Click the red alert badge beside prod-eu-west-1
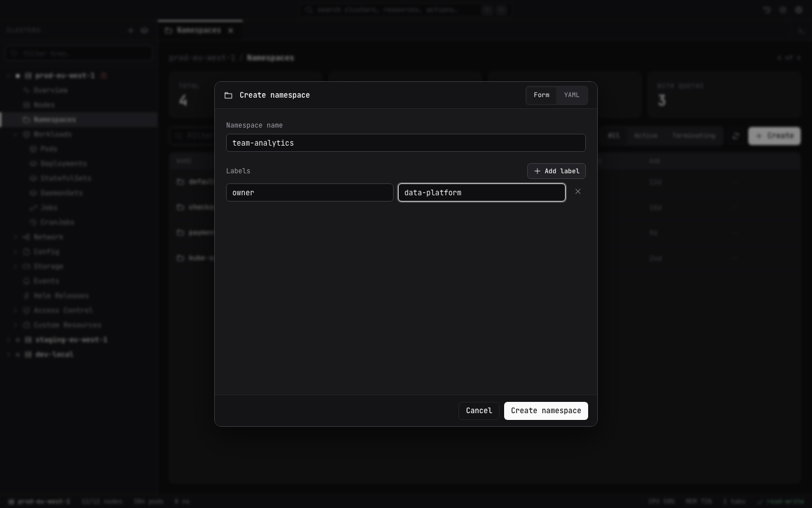Image resolution: width=812 pixels, height=508 pixels. 104,76
